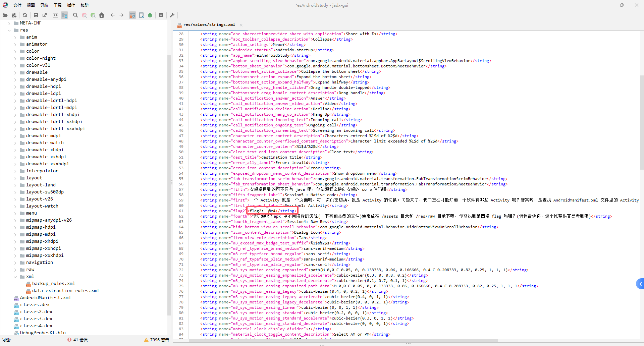This screenshot has height=346, width=644.
Task: Open the 插件 menu
Action: click(71, 5)
